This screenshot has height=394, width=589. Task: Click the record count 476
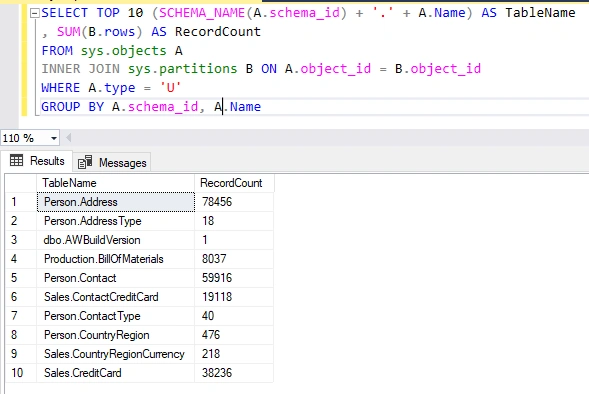click(234, 335)
